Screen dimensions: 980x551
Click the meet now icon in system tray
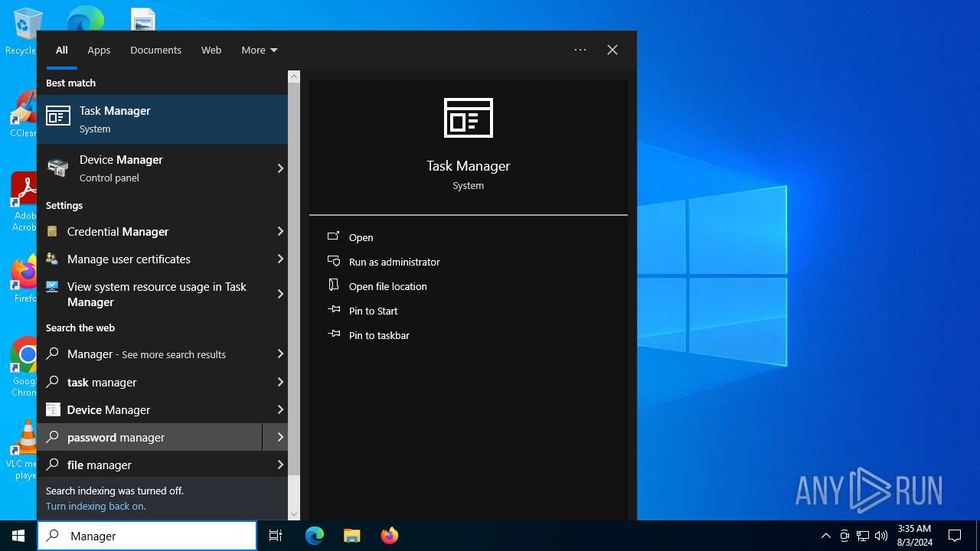844,536
